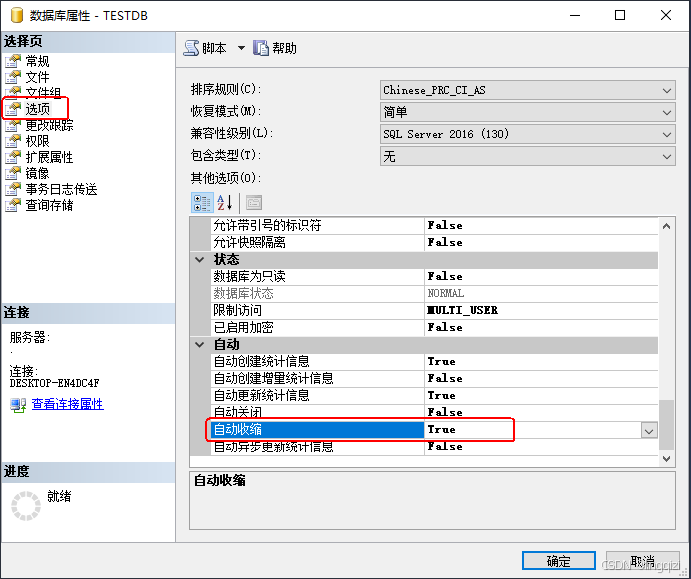691x579 pixels.
Task: Click the MULTI_USER value
Action: click(x=463, y=310)
